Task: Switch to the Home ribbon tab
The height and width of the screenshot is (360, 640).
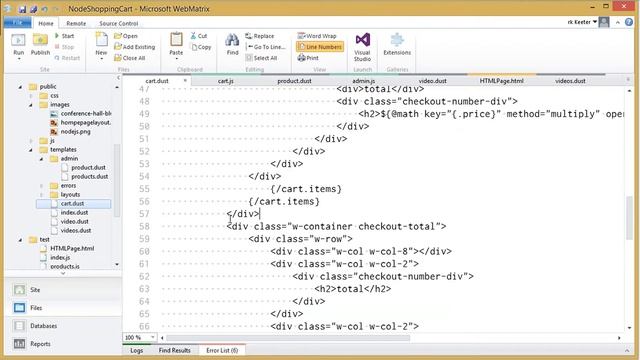Action: [x=46, y=23]
